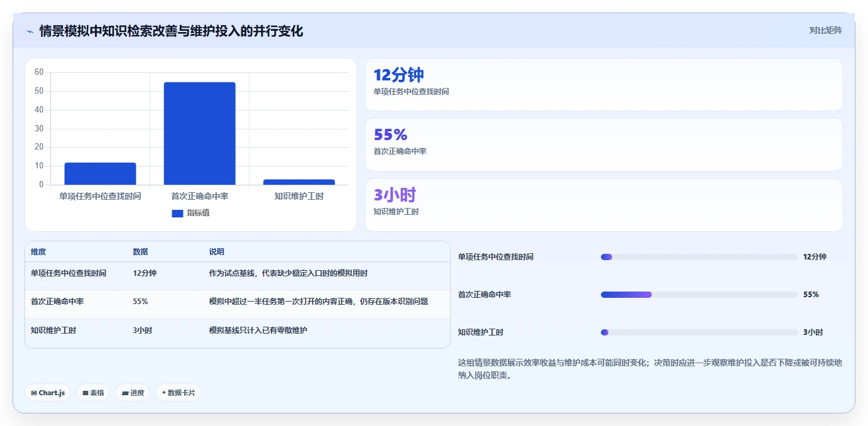This screenshot has height=426, width=868.
Task: Click description starting 模拟中超过一半任务
Action: (x=319, y=302)
